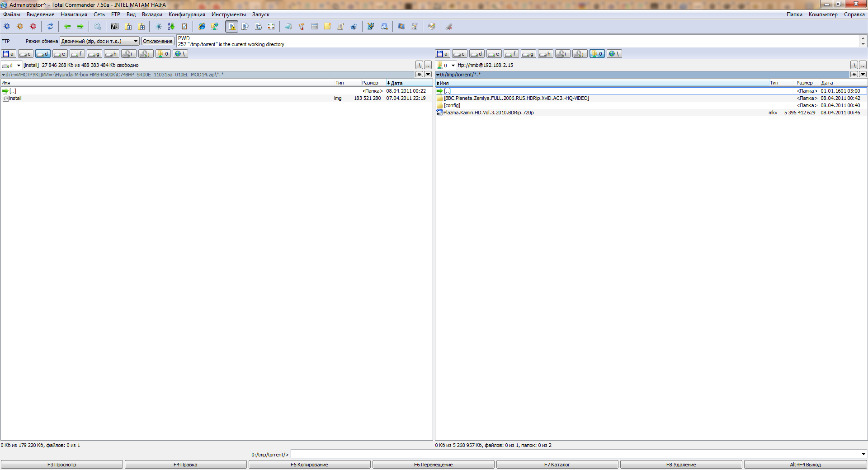
Task: Click the yellow sticky note toolbar icon
Action: (x=328, y=27)
